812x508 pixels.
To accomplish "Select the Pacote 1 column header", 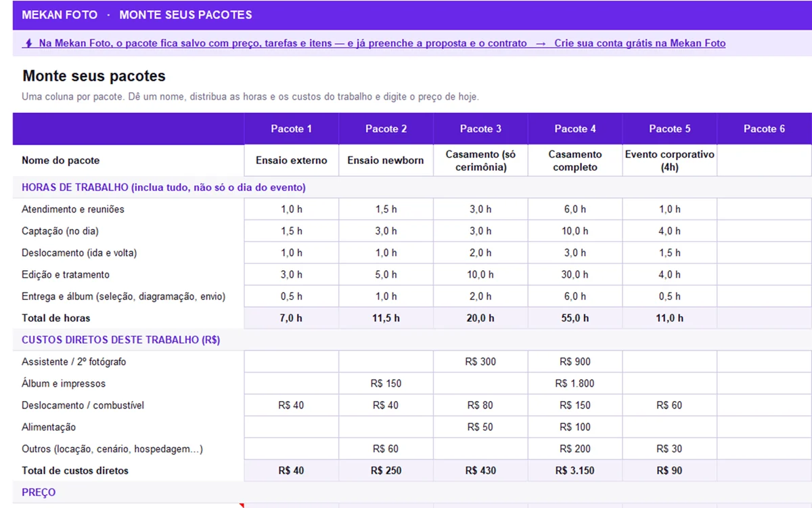I will (x=291, y=129).
